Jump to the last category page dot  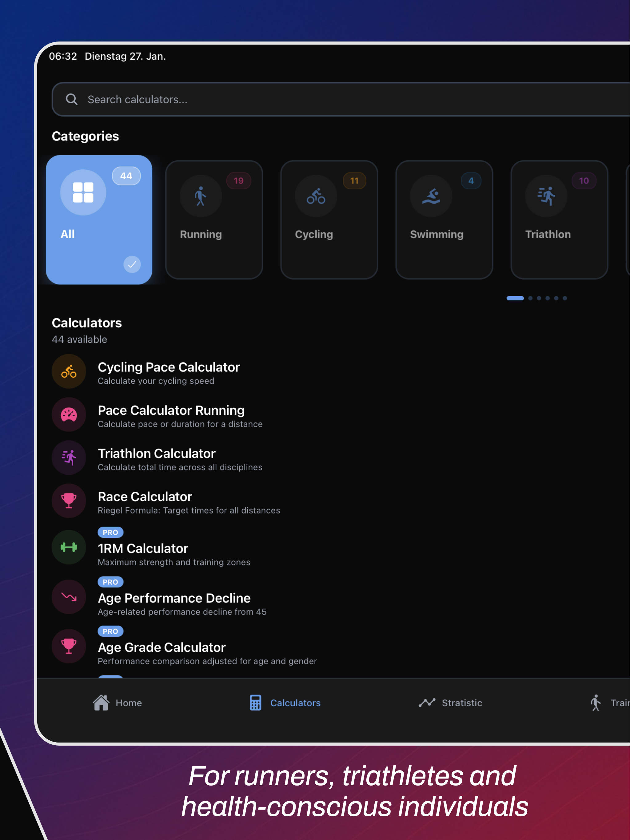point(565,298)
